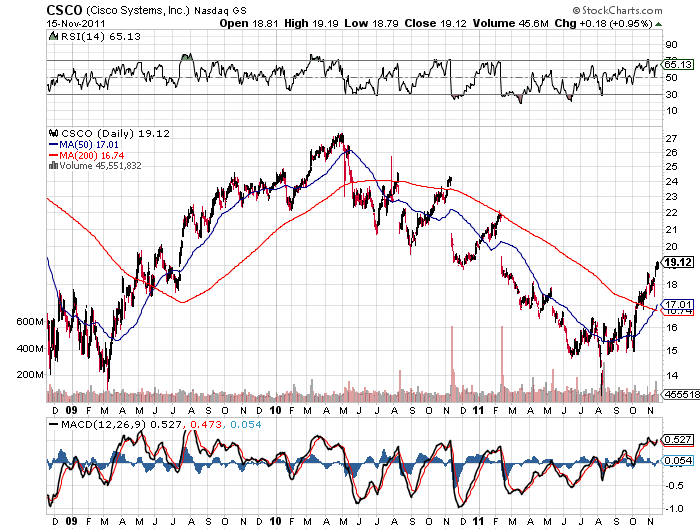Click the RSI axis label 30
Image resolution: width=700 pixels, height=530 pixels.
[x=671, y=94]
